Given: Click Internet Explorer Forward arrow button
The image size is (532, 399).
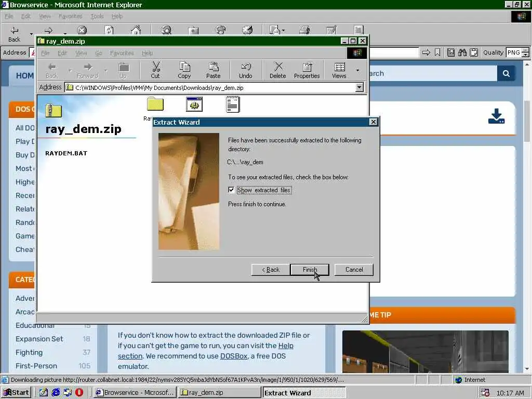Looking at the screenshot, I should (x=48, y=31).
